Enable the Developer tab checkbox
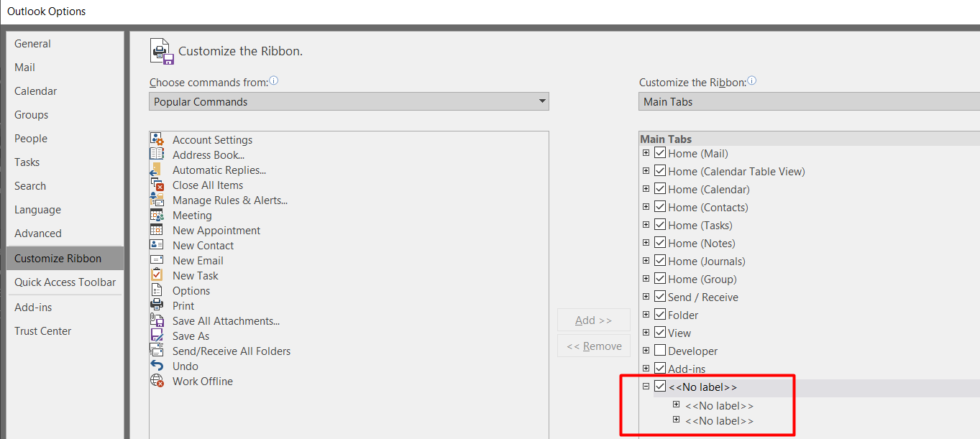The image size is (980, 439). click(660, 351)
